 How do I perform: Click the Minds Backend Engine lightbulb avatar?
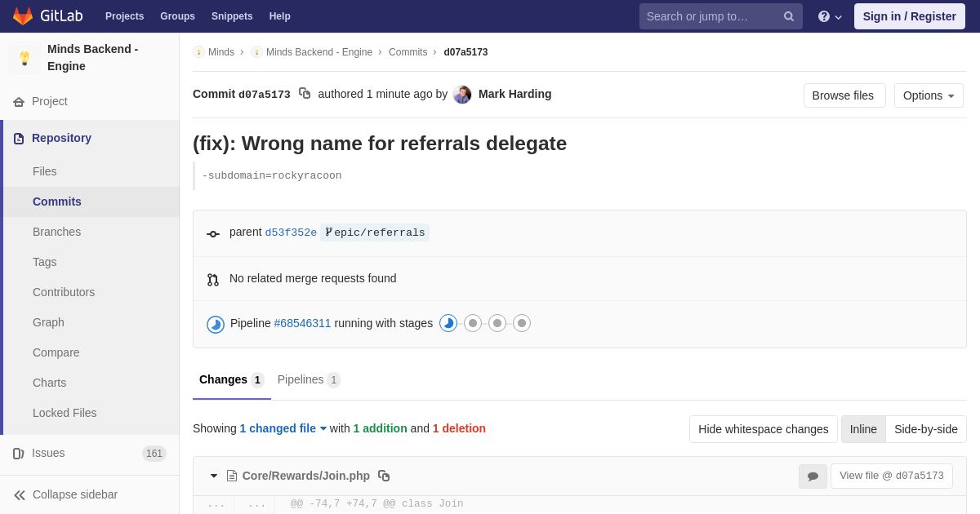(24, 58)
